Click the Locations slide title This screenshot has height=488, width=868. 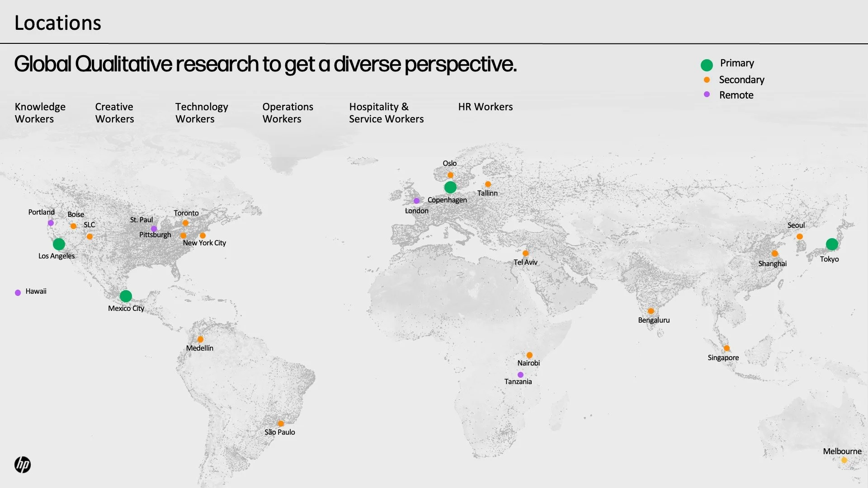point(58,23)
